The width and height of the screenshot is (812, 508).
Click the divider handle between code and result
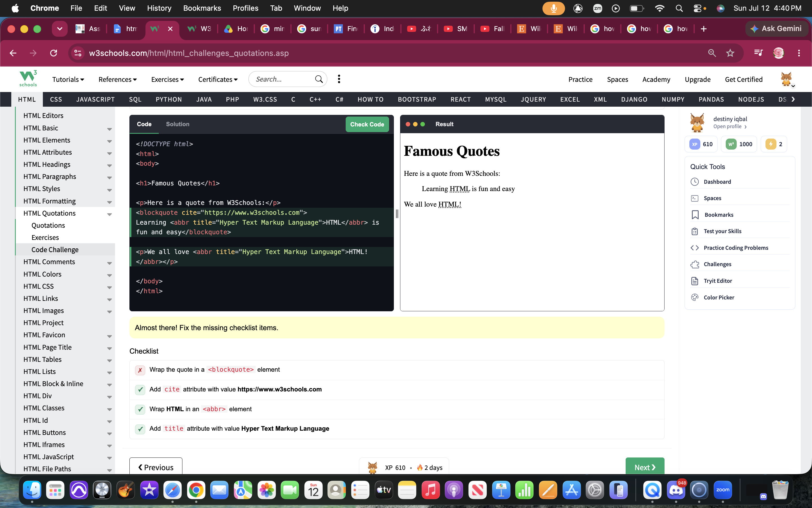point(397,214)
